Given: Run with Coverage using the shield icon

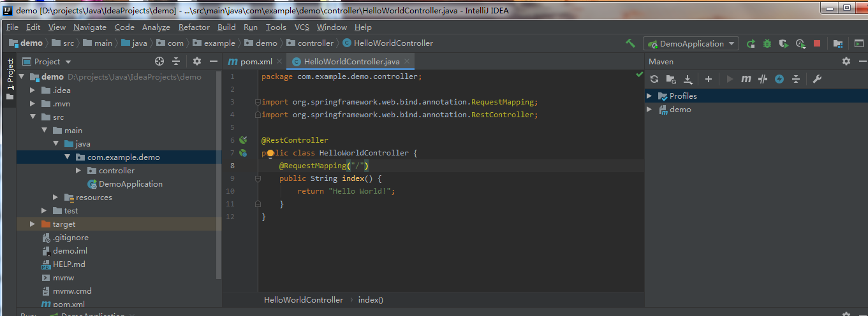Looking at the screenshot, I should [784, 43].
